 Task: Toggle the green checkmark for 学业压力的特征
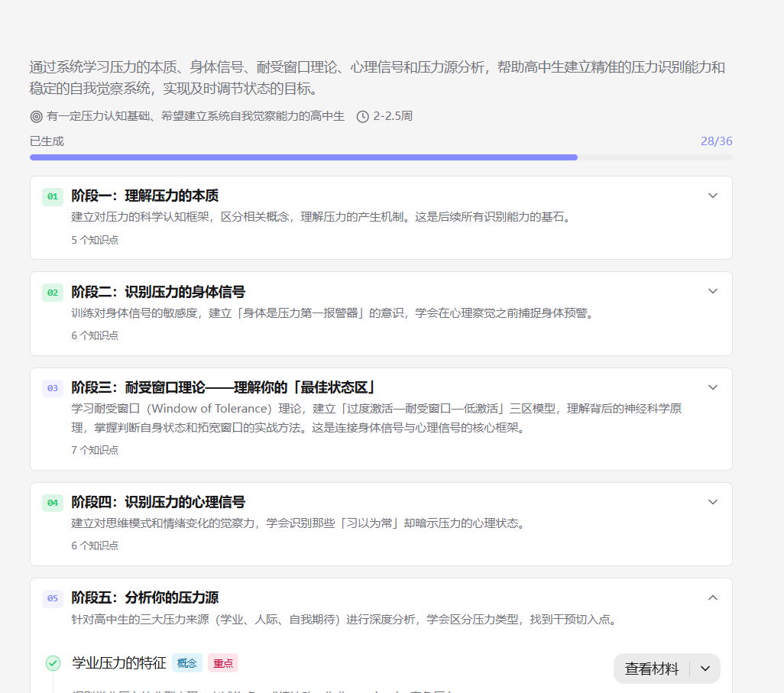point(53,663)
